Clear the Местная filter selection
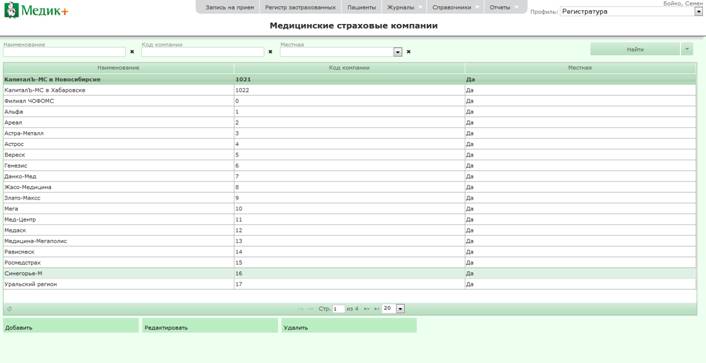The width and height of the screenshot is (706, 363). click(x=408, y=52)
